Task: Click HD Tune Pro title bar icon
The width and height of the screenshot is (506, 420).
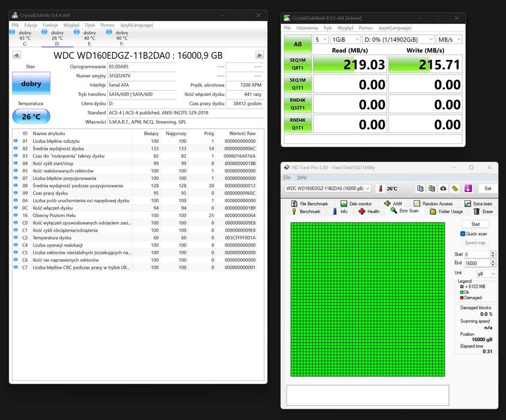Action: click(286, 167)
